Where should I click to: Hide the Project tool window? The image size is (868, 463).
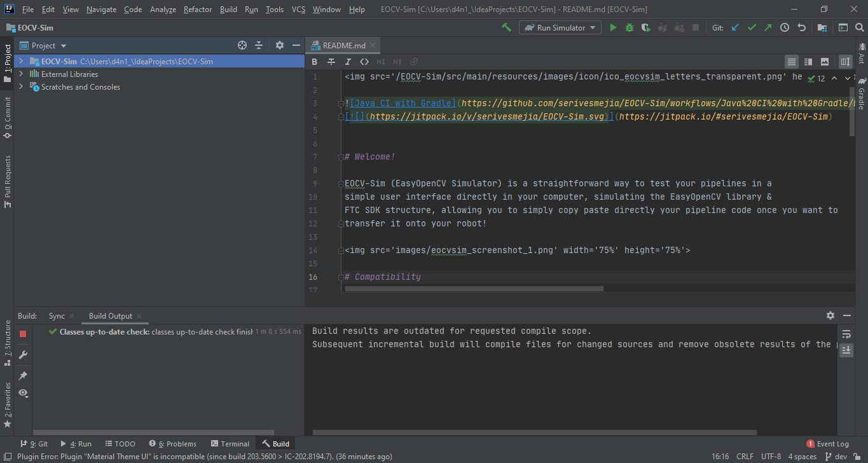(296, 45)
